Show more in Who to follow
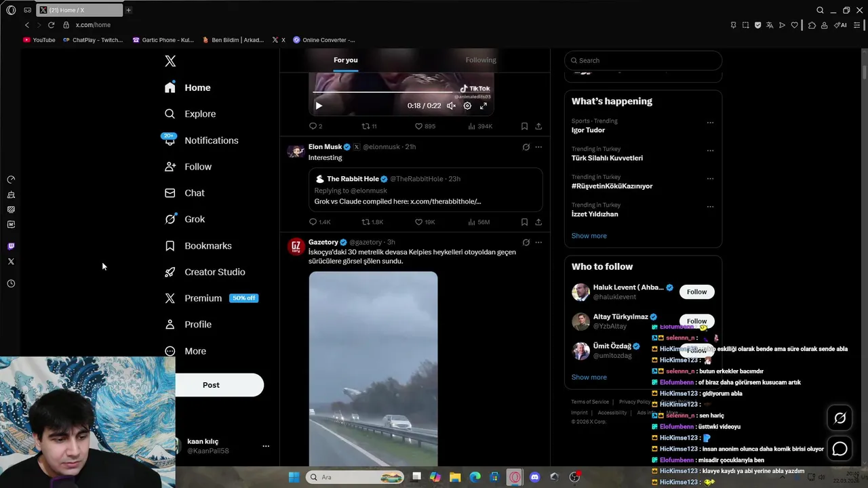 click(x=589, y=378)
